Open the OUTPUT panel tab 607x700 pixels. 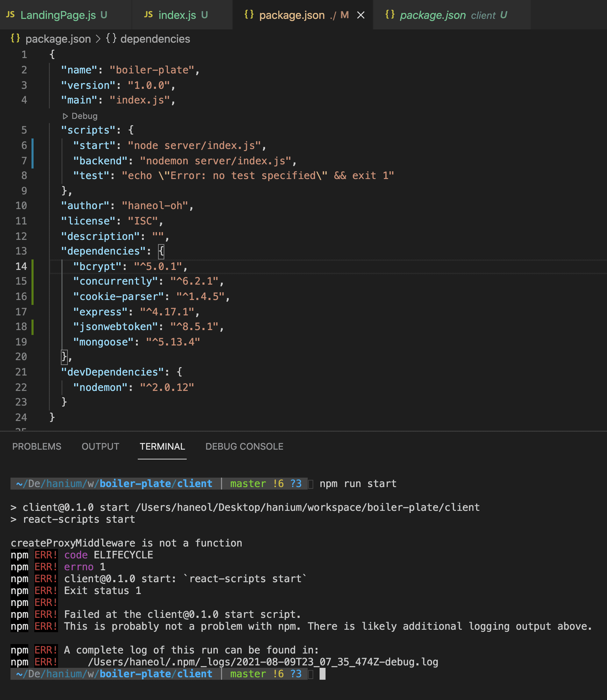pyautogui.click(x=100, y=447)
